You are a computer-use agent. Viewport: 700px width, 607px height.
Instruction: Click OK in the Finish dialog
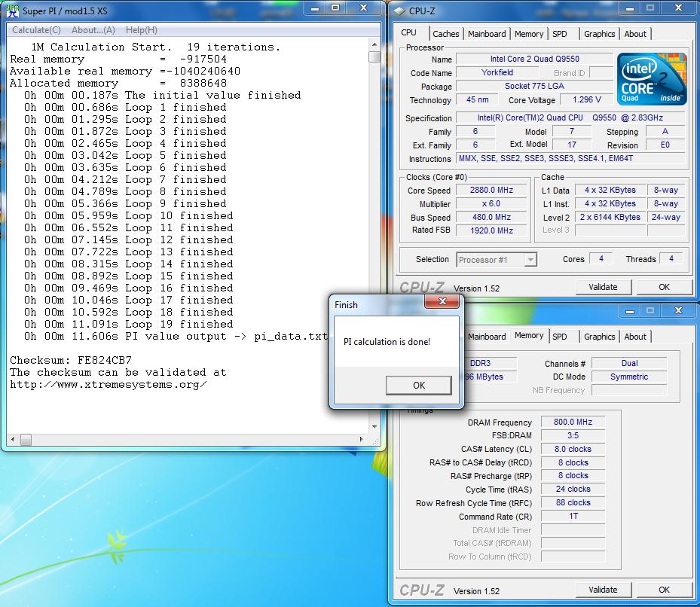(x=419, y=385)
